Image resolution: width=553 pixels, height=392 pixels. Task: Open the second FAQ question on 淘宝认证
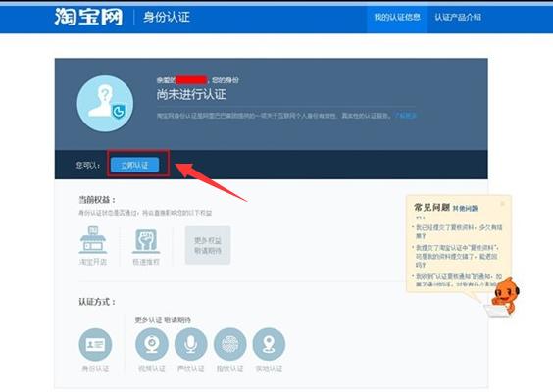pyautogui.click(x=458, y=256)
